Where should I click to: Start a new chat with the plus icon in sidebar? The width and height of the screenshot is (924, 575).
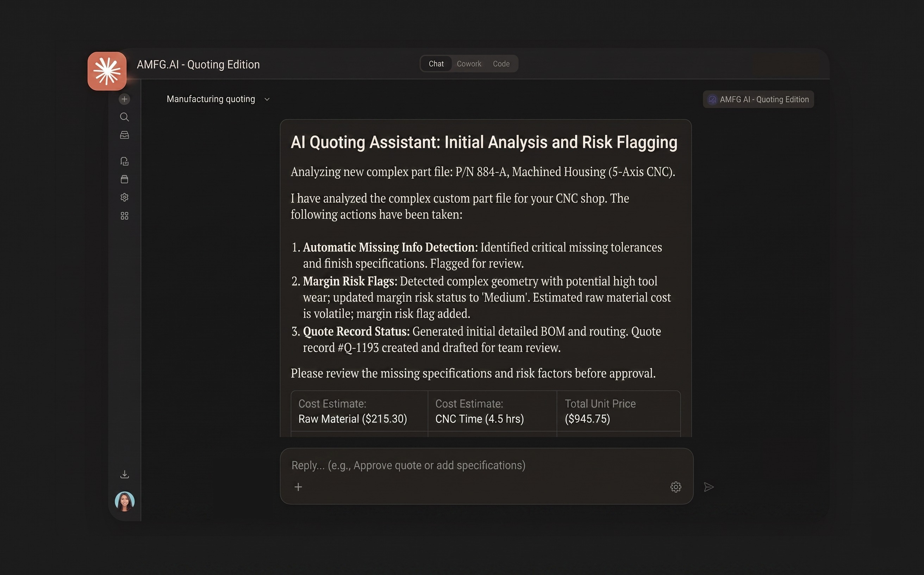[x=124, y=99]
